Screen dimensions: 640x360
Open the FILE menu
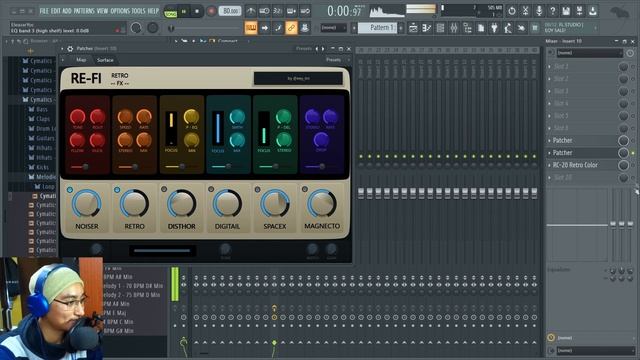[x=44, y=11]
